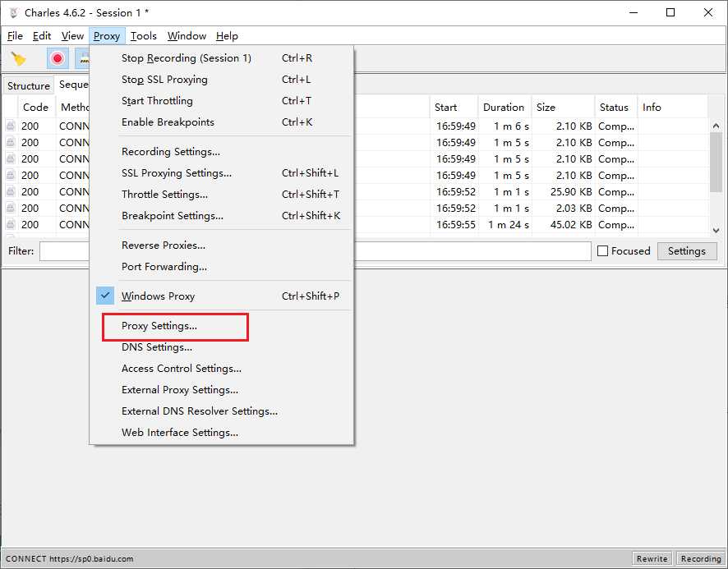This screenshot has width=728, height=569.
Task: Minimize the Charles window
Action: [x=634, y=12]
